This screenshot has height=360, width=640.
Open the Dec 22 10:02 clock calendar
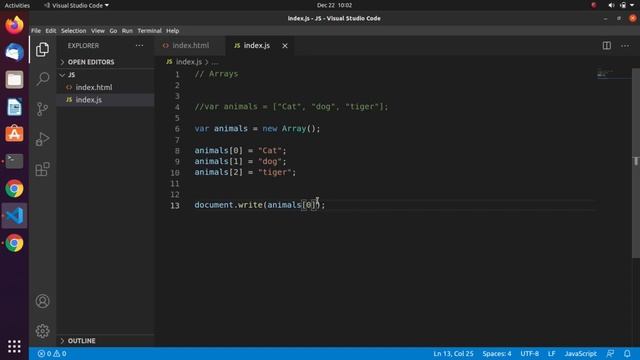coord(334,5)
